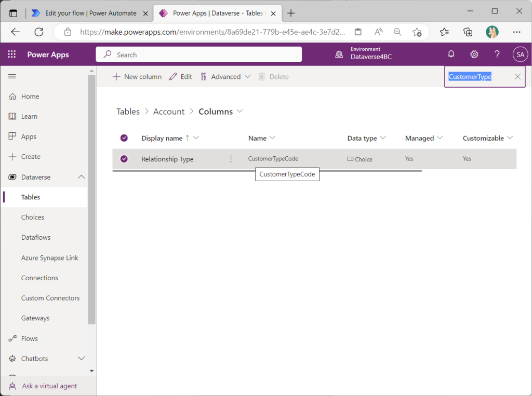
Task: Open the help question mark
Action: click(497, 54)
